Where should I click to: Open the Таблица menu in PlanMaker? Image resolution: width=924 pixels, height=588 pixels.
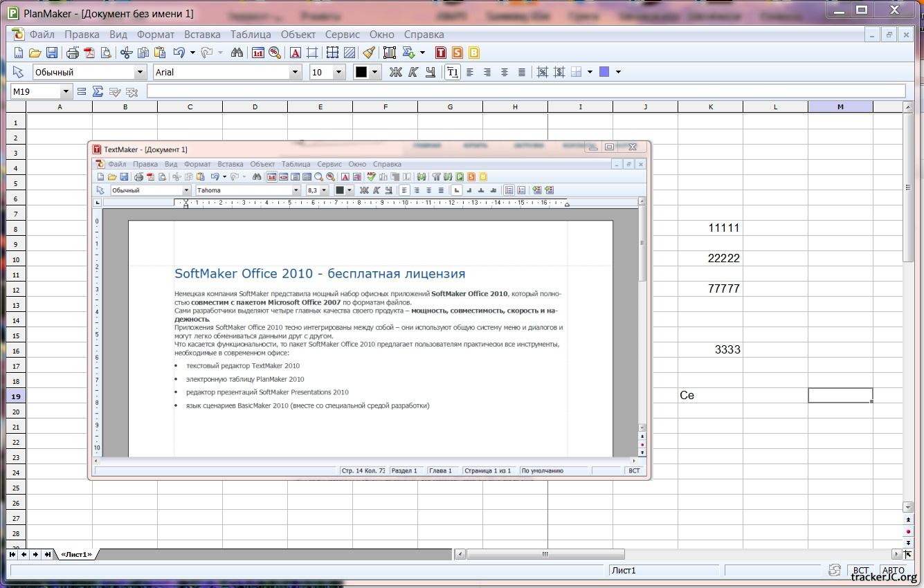(251, 35)
